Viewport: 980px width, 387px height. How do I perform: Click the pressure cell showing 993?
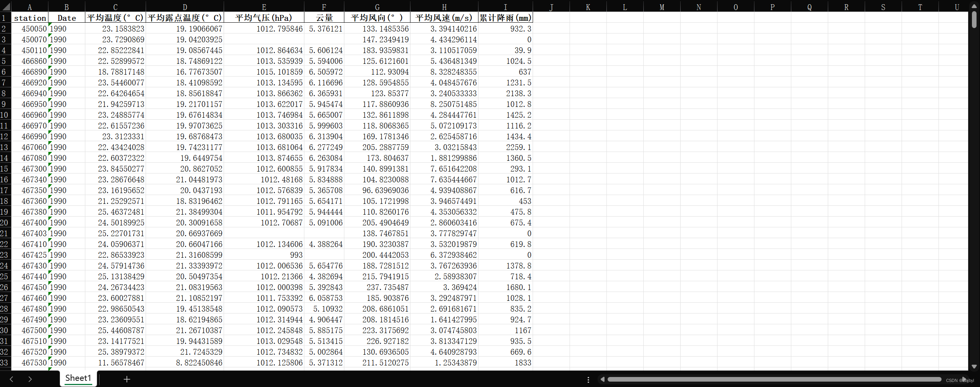point(264,255)
